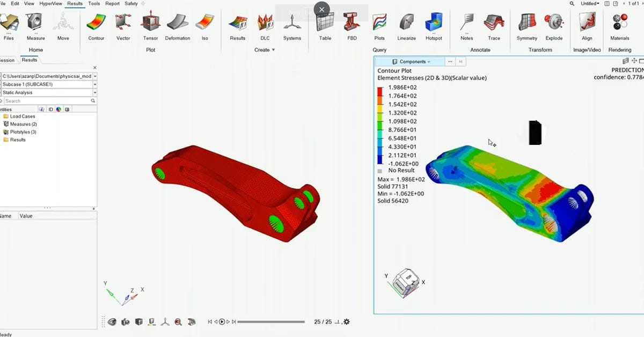Select the Explode transform tool

(x=554, y=24)
